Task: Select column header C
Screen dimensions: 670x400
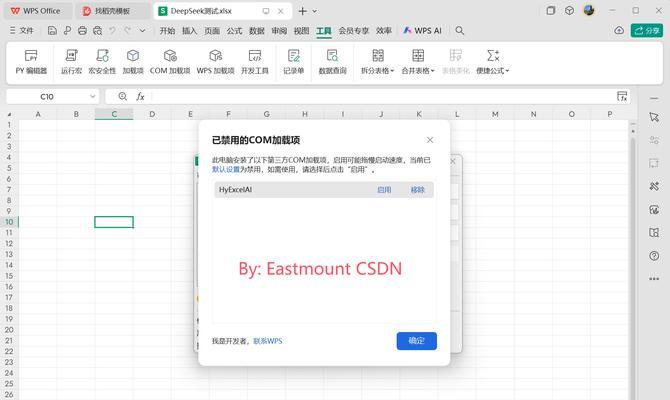Action: 114,114
